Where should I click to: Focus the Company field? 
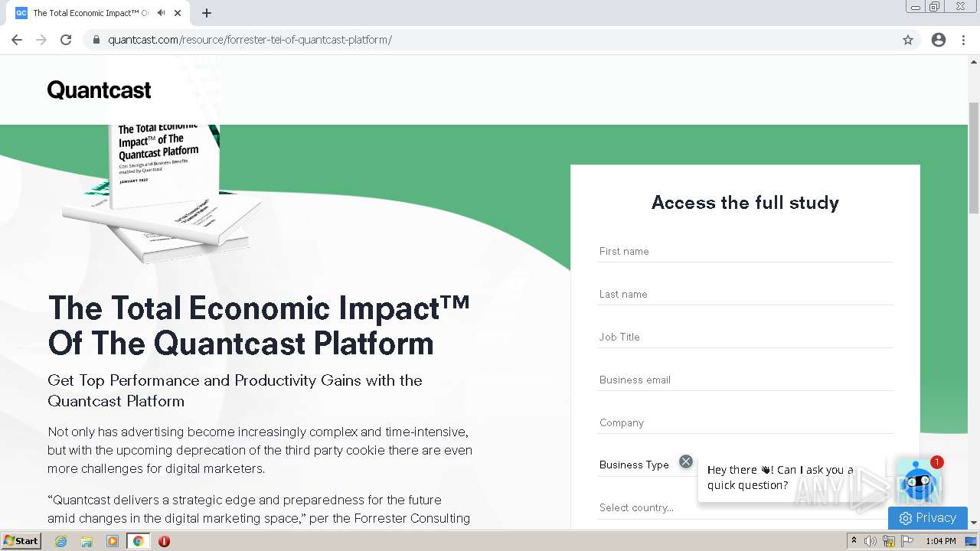746,422
